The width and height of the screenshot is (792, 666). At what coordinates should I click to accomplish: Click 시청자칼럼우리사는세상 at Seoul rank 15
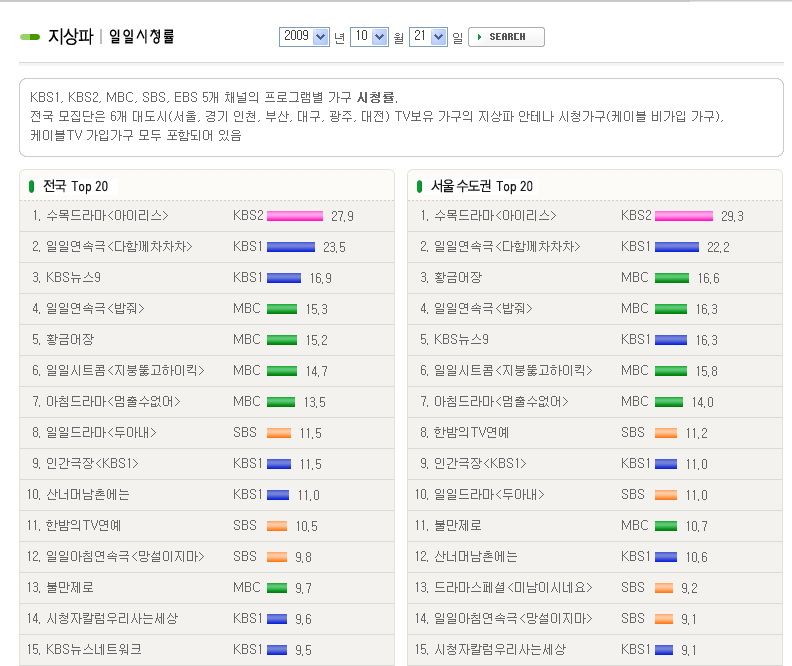point(500,649)
